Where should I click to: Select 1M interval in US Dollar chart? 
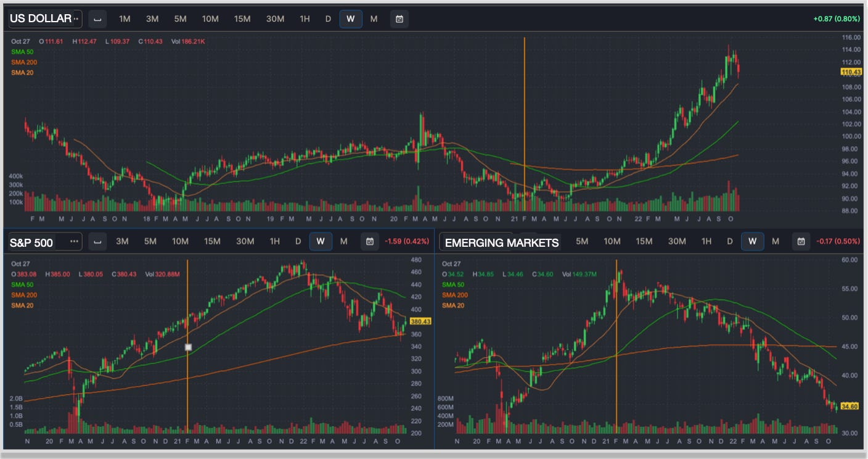[x=125, y=19]
